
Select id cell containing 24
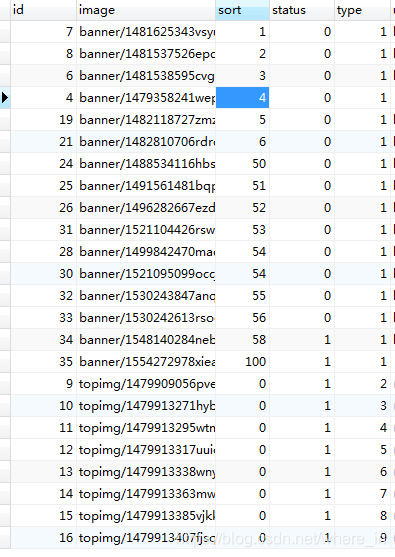pos(43,163)
